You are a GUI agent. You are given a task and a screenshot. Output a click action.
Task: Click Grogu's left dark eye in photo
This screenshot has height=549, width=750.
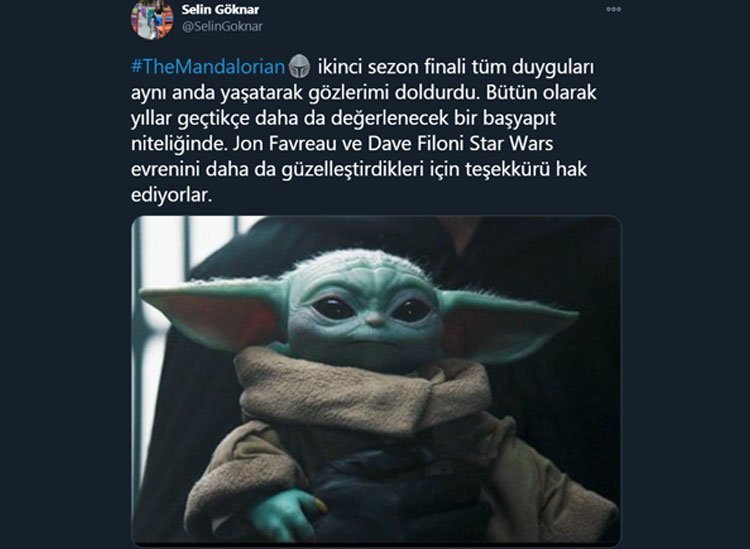pyautogui.click(x=333, y=308)
